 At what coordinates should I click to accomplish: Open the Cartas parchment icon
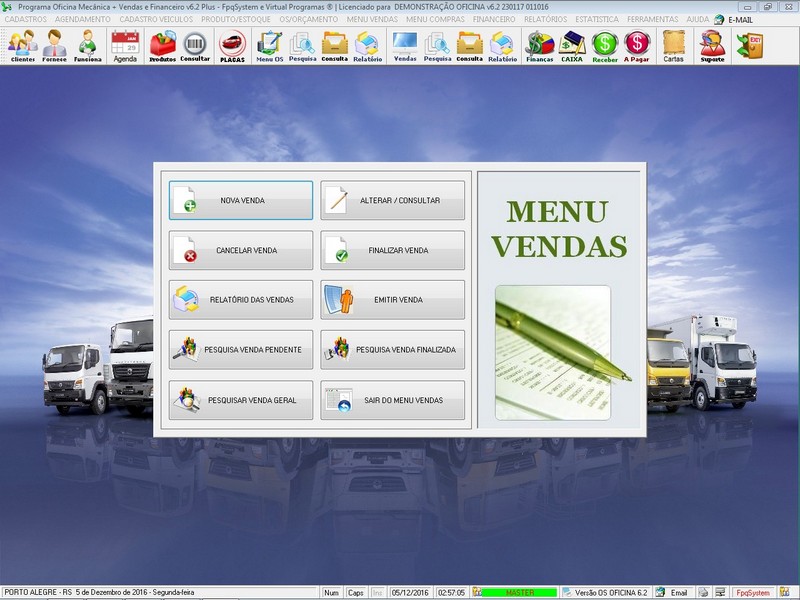click(673, 46)
